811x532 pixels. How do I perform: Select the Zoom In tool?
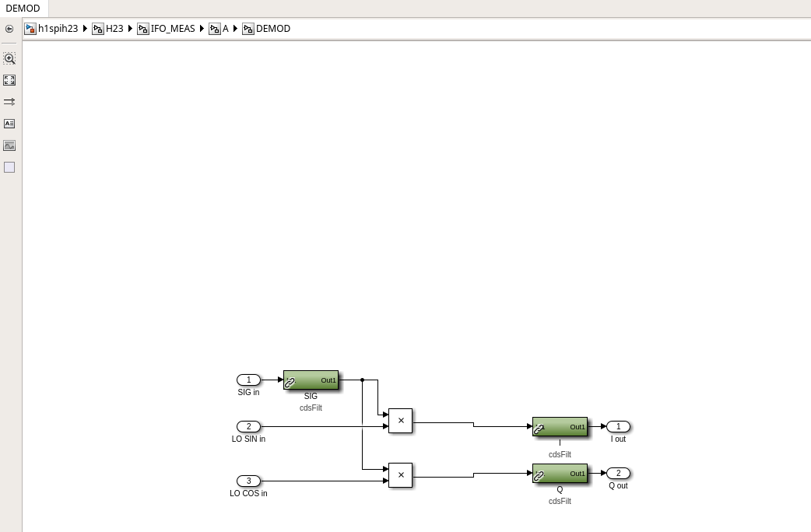pyautogui.click(x=9, y=58)
